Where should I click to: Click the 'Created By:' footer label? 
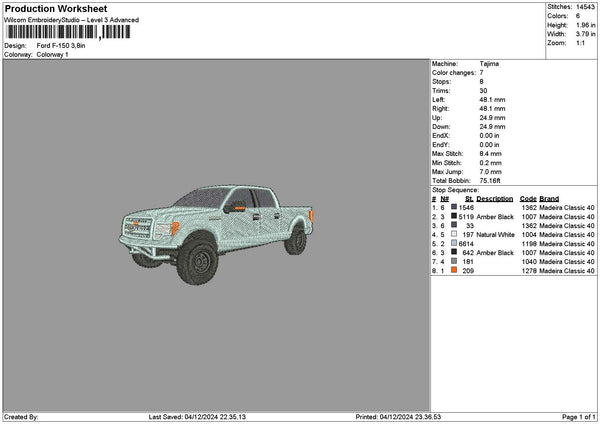pos(21,417)
